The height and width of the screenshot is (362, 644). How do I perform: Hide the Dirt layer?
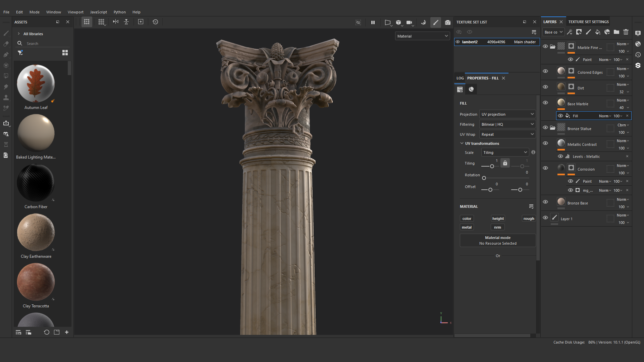click(x=545, y=87)
